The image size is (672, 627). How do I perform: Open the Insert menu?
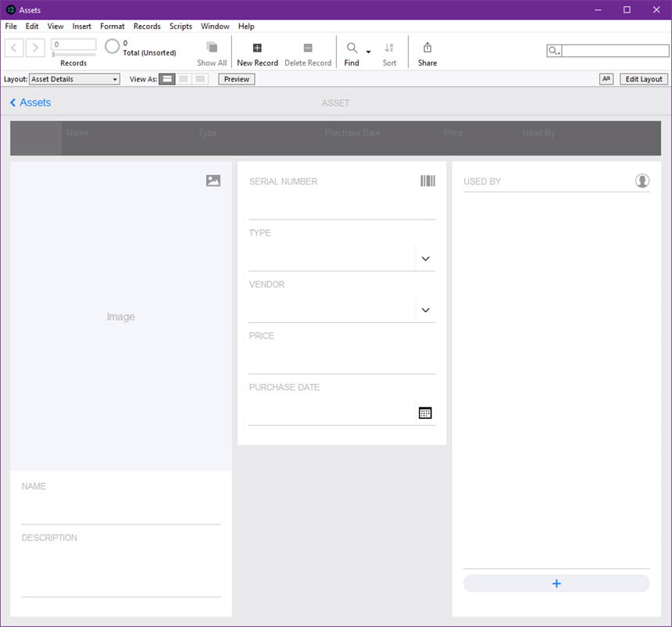(82, 26)
